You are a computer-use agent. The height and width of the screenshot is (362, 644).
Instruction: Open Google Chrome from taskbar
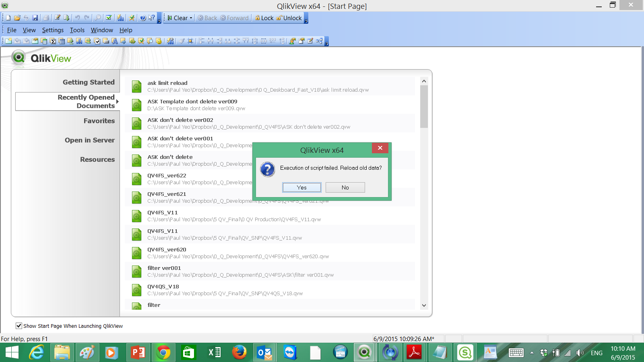point(163,353)
